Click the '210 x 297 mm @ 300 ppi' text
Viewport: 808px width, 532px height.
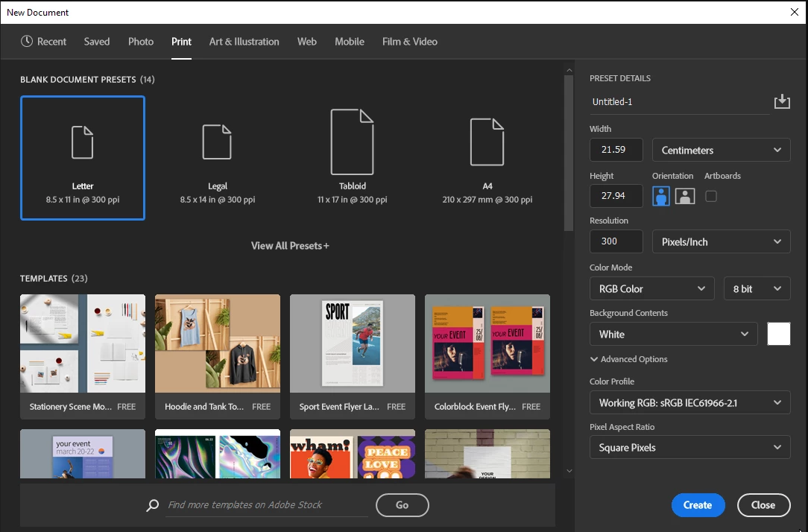[487, 200]
